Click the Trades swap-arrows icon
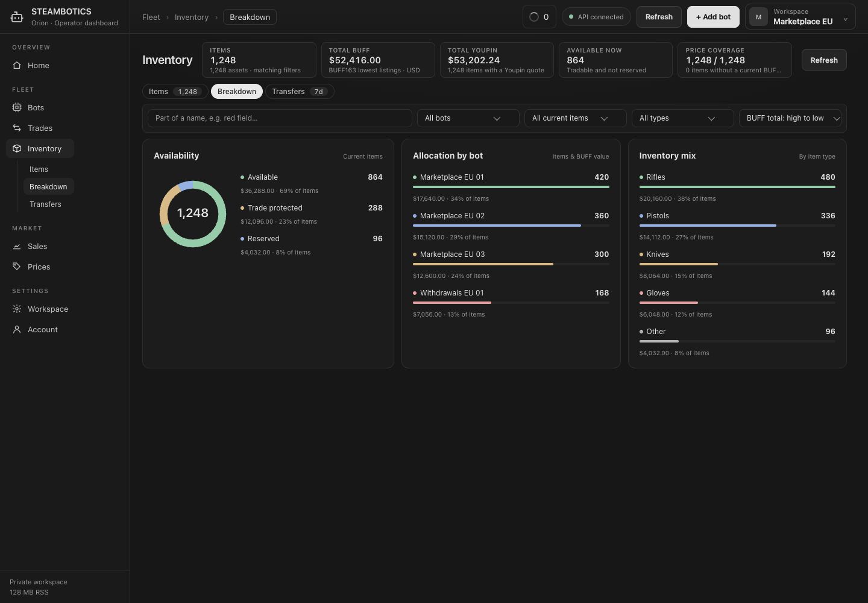Image resolution: width=868 pixels, height=603 pixels. pyautogui.click(x=17, y=128)
